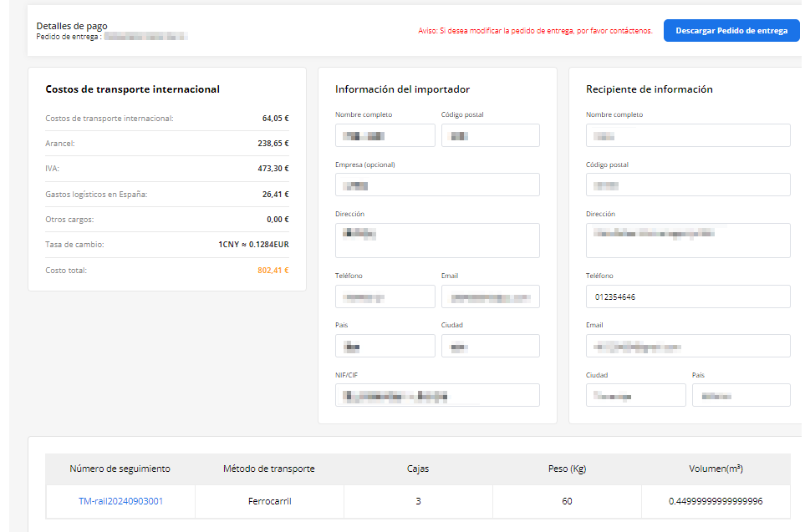This screenshot has height=532, width=805.
Task: Click importer's Ciudad field
Action: coord(490,346)
